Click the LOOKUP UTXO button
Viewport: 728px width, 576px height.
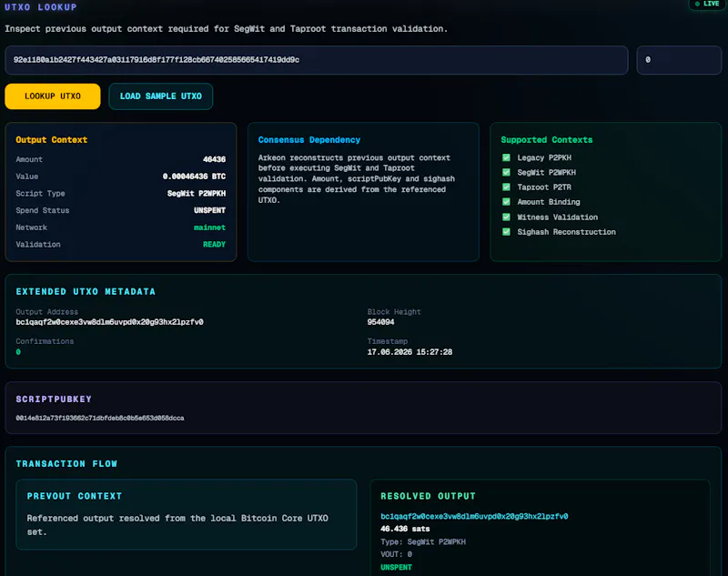pos(53,96)
